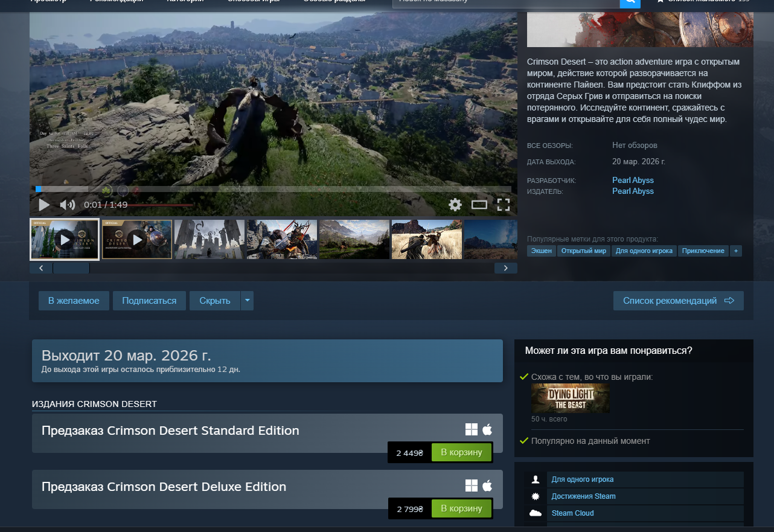The height and width of the screenshot is (532, 774).
Task: Seek along the trailer progress bar
Action: 273,189
